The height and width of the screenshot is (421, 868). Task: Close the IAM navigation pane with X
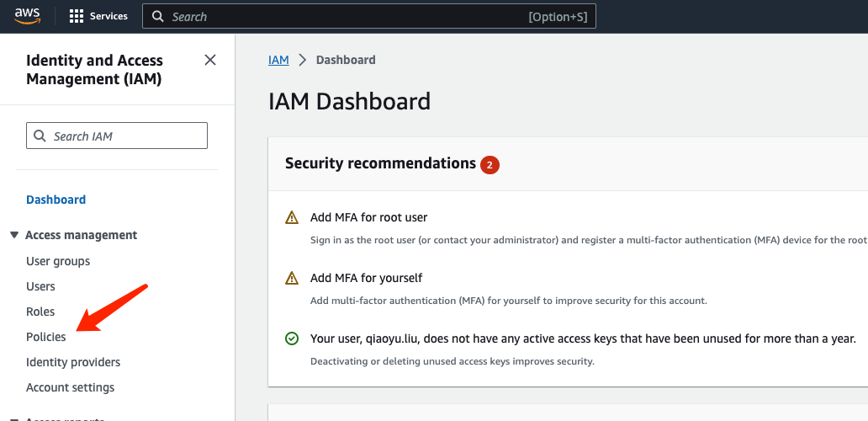click(x=210, y=60)
